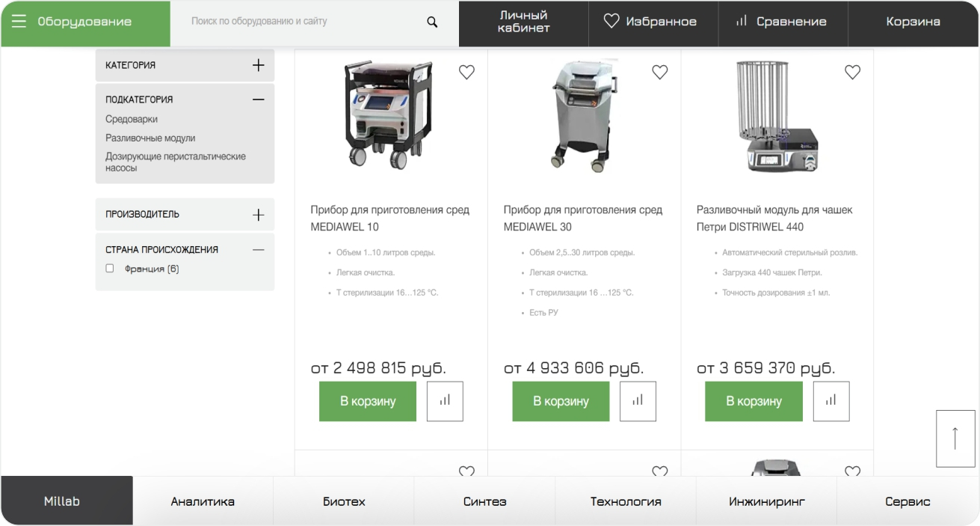
Task: Open the Корзина cart page
Action: click(x=913, y=22)
